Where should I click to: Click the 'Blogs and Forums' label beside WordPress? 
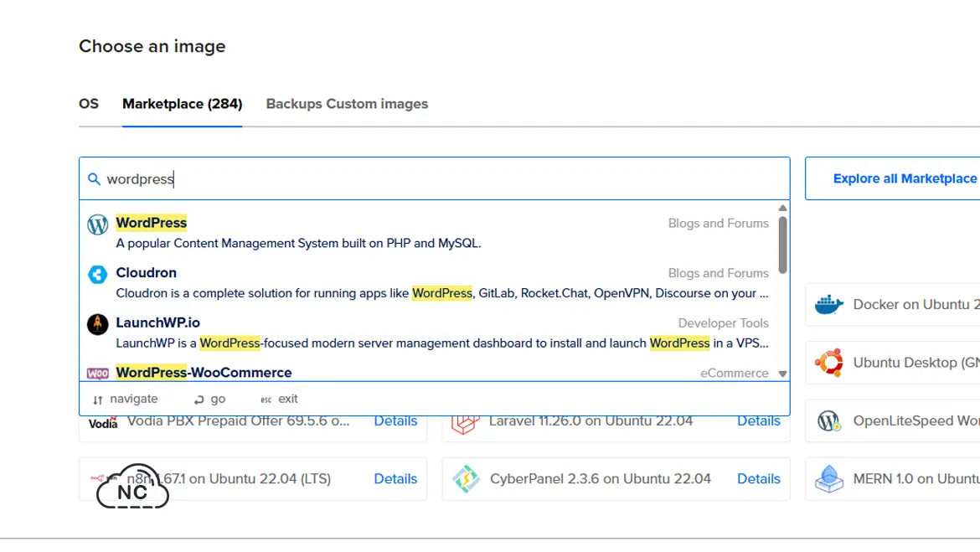718,223
